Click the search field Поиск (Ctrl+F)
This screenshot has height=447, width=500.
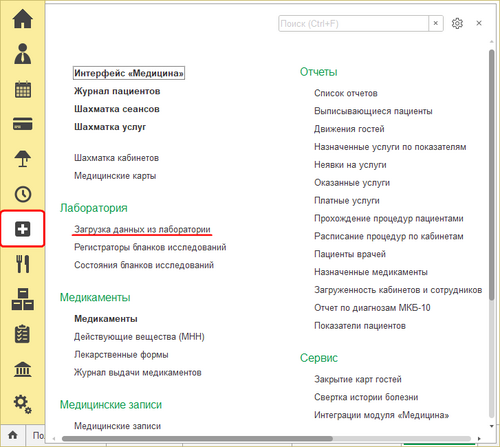[353, 24]
